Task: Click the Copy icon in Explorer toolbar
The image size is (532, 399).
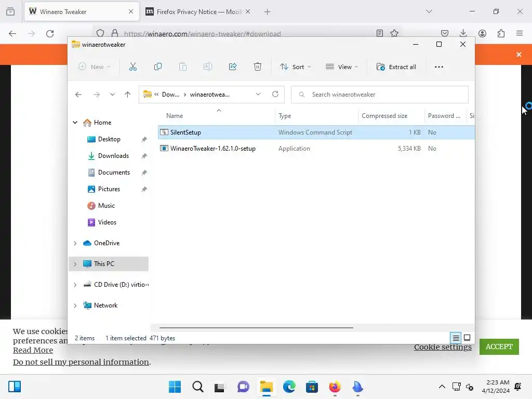Action: pos(158,67)
